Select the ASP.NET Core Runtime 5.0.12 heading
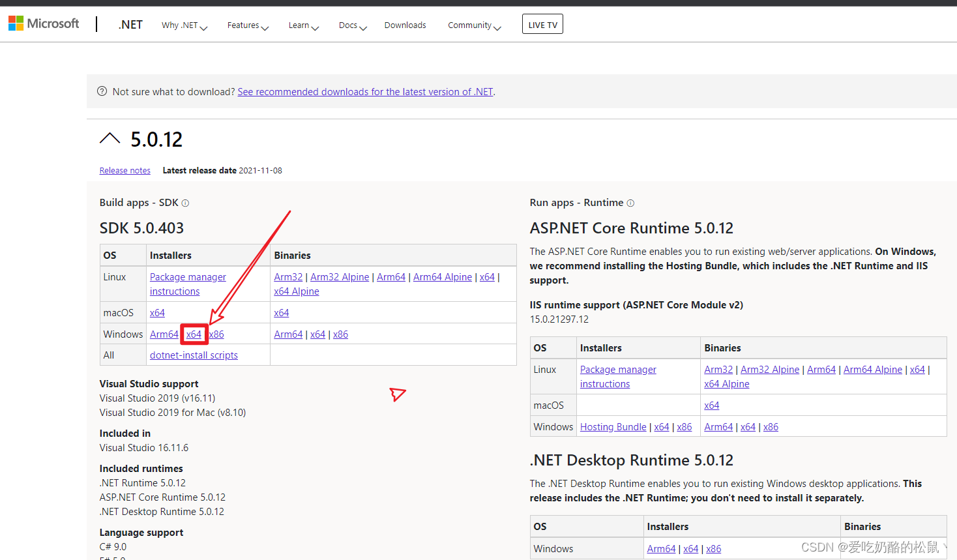Screen dimensions: 957x560 [x=631, y=228]
